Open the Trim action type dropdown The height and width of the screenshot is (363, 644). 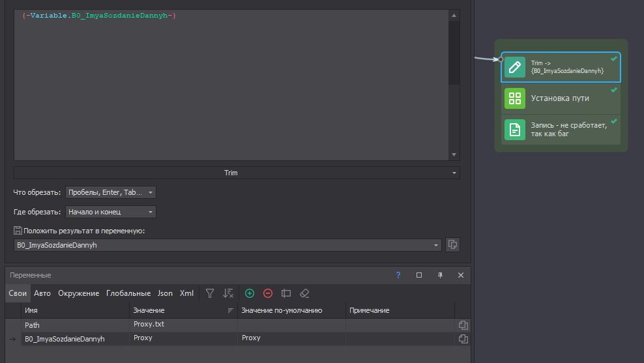[237, 173]
